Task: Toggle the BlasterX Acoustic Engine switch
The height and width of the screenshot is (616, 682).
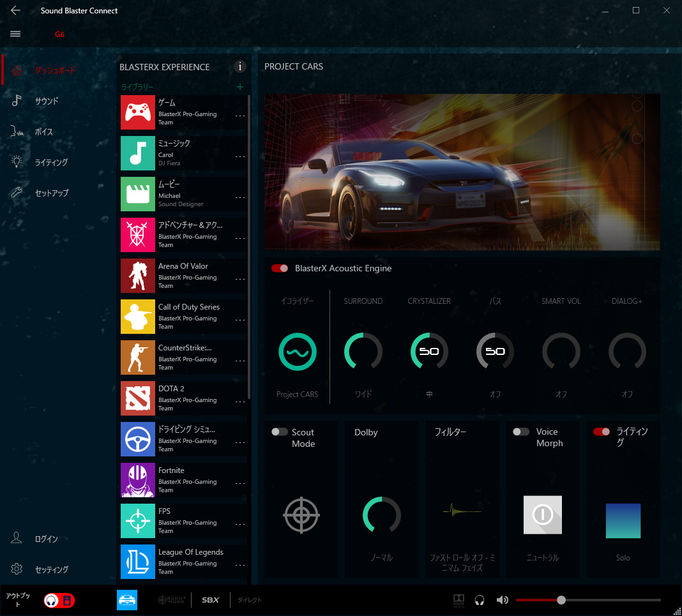Action: point(280,269)
